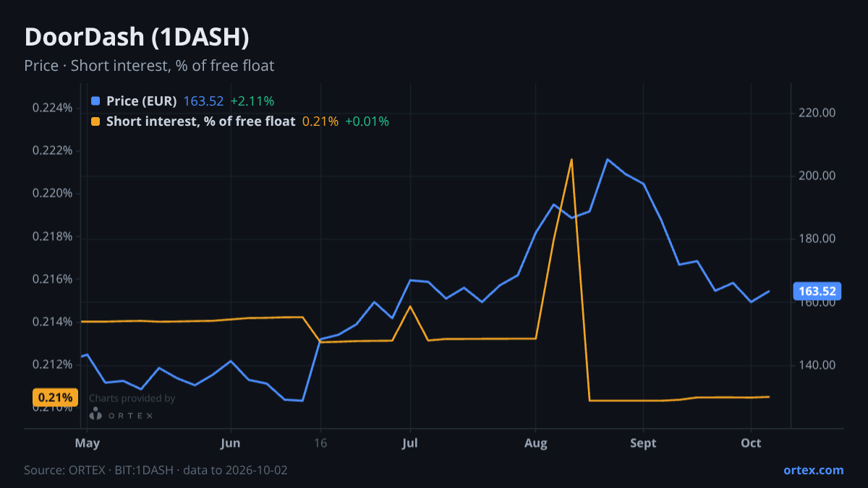Screen dimensions: 868x488
Task: Click the 200.00 right axis label
Action: (x=818, y=176)
